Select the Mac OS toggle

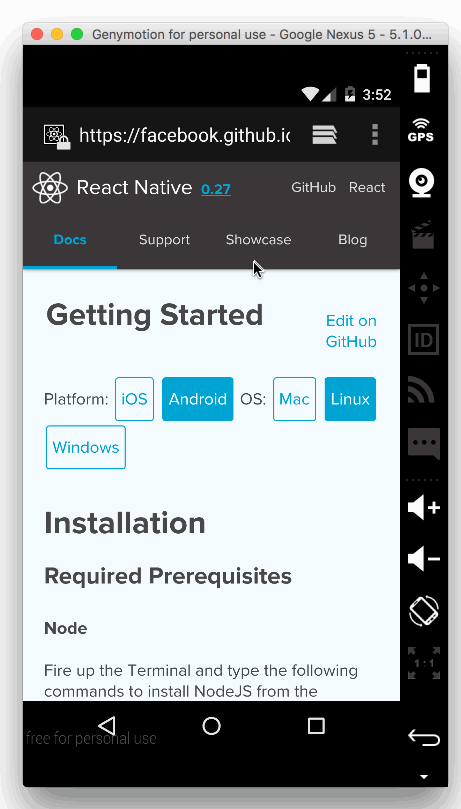pyautogui.click(x=294, y=399)
